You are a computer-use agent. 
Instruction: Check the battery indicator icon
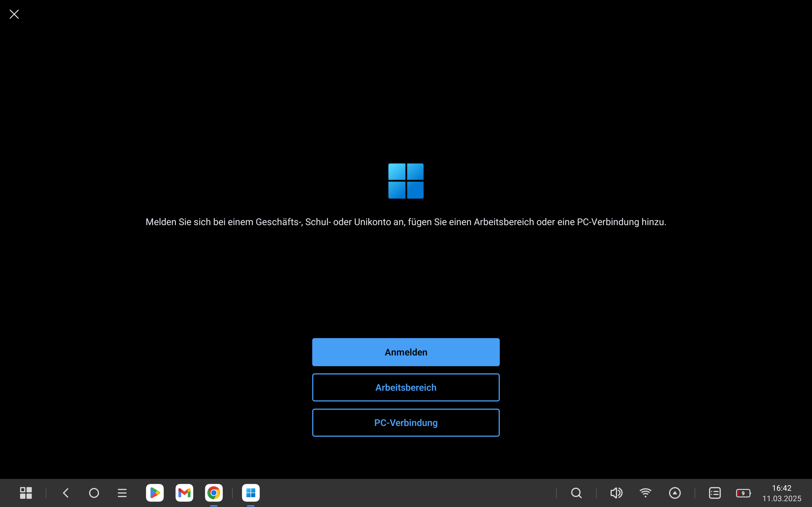click(x=743, y=493)
